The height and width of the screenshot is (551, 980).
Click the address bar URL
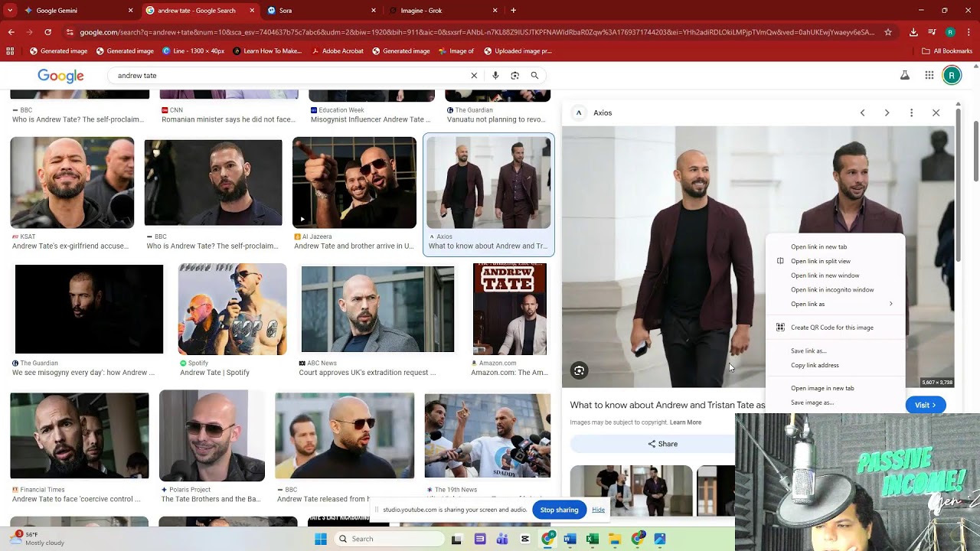coord(476,32)
